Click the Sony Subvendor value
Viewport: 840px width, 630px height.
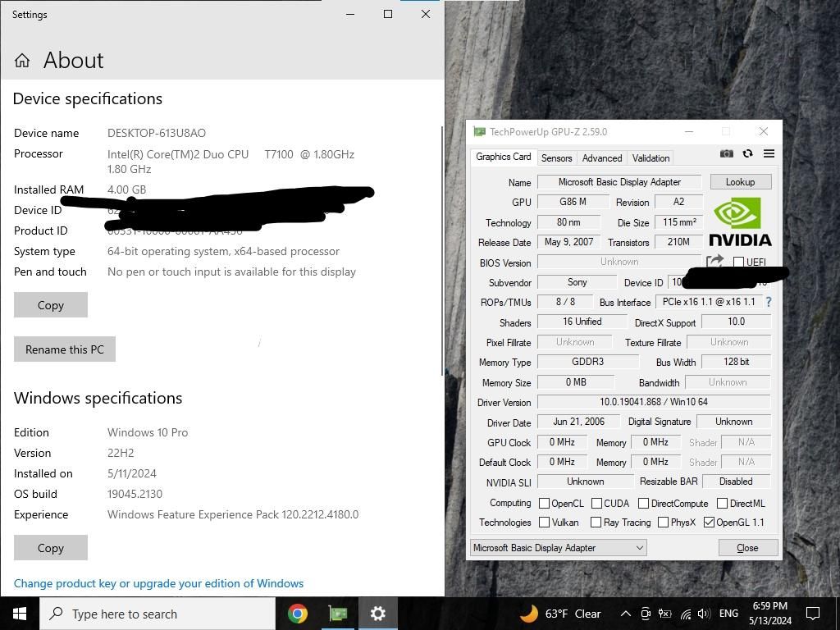tap(577, 282)
